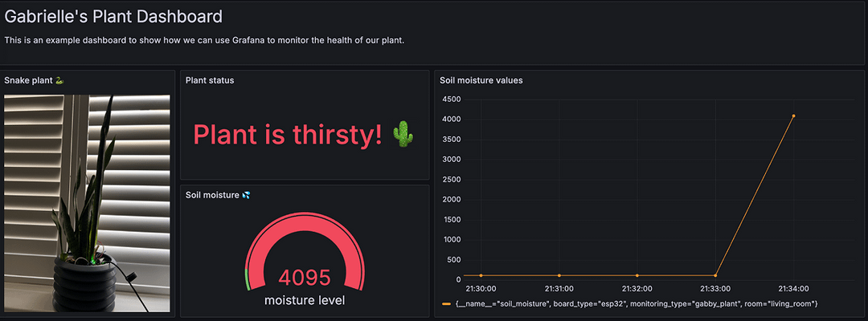Viewport: 868px width, 321px height.
Task: Open the Soil moisture values panel title
Action: pyautogui.click(x=481, y=80)
